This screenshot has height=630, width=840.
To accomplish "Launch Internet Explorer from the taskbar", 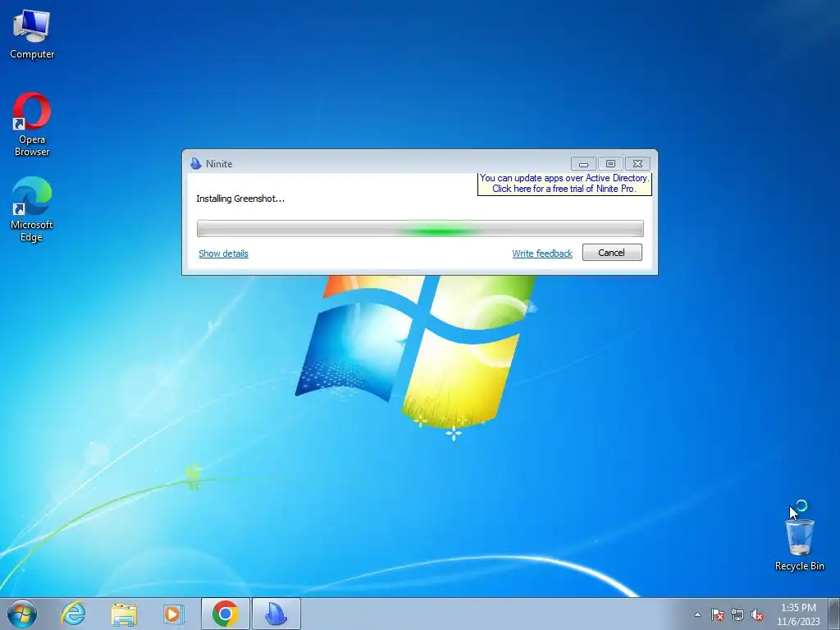I will (73, 614).
